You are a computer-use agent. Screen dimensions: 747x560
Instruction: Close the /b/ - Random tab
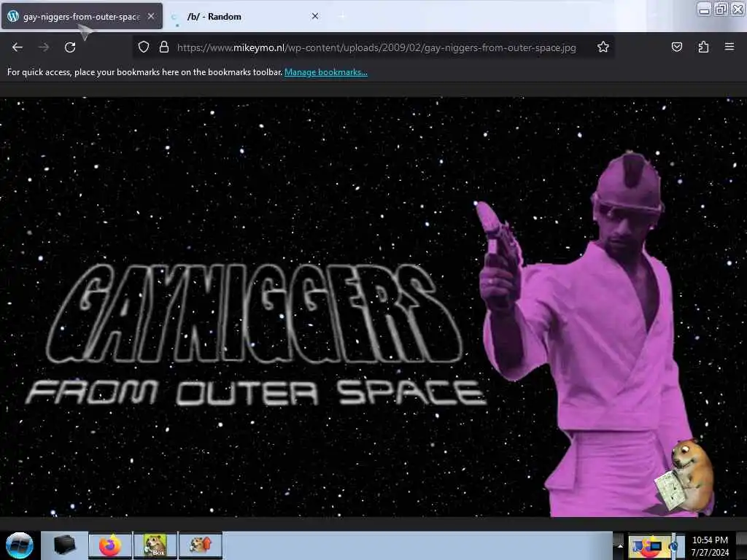[315, 16]
